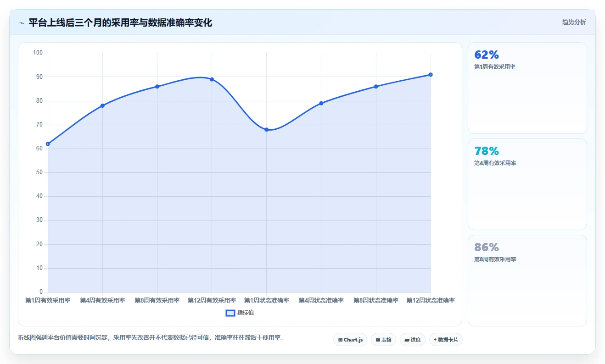The width and height of the screenshot is (605, 364).
Task: Click the legend color box for 指标值
Action: tap(230, 313)
